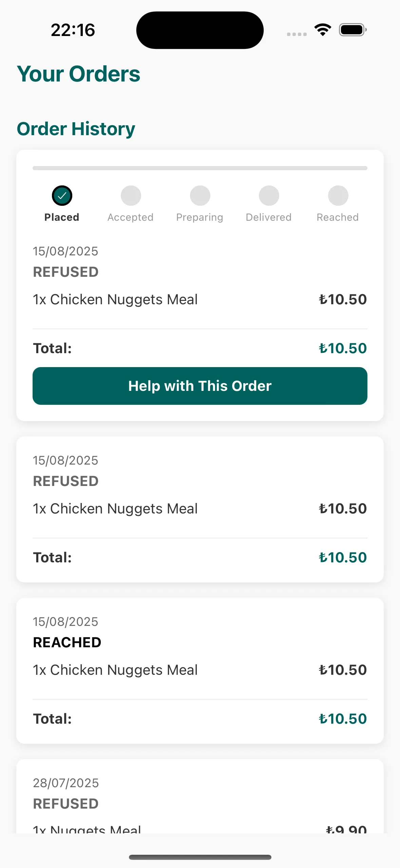
Task: Tap the Wi-Fi status icon
Action: point(323,30)
